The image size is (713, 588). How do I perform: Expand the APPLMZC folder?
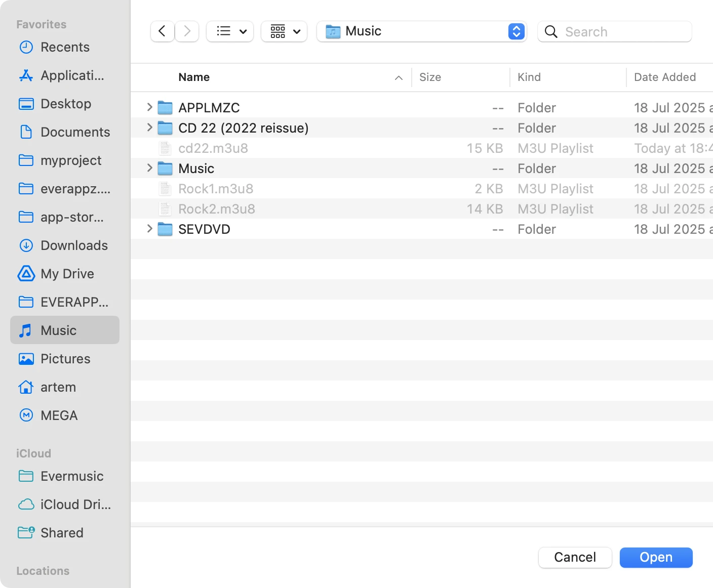(149, 107)
